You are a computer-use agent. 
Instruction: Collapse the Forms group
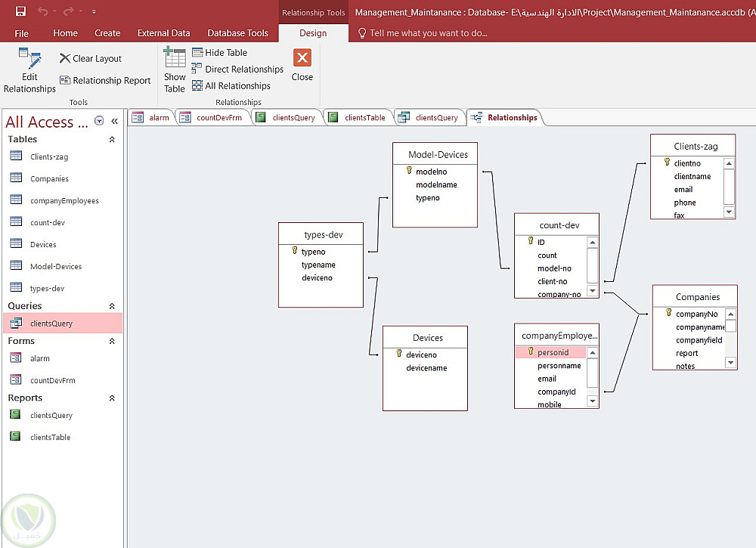[112, 341]
